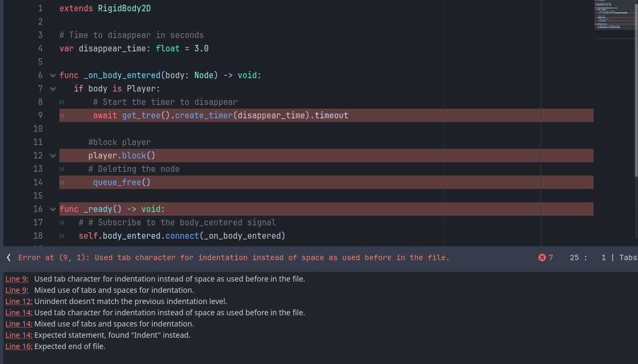Click the 'await' keyword on line 9

[105, 116]
